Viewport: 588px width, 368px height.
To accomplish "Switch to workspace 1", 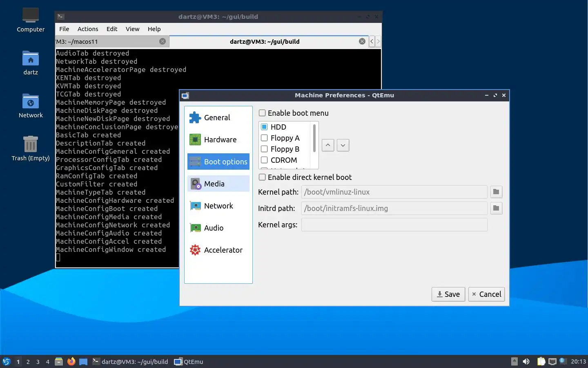I will coord(18,361).
